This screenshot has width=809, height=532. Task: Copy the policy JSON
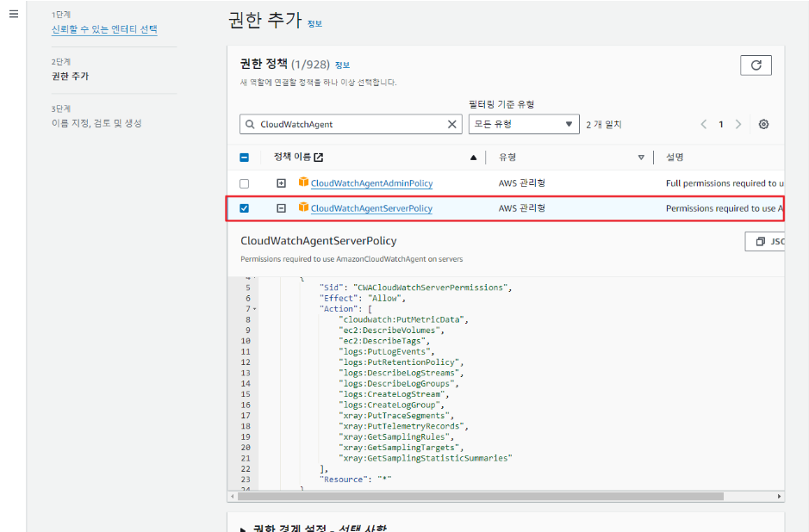[x=765, y=241]
